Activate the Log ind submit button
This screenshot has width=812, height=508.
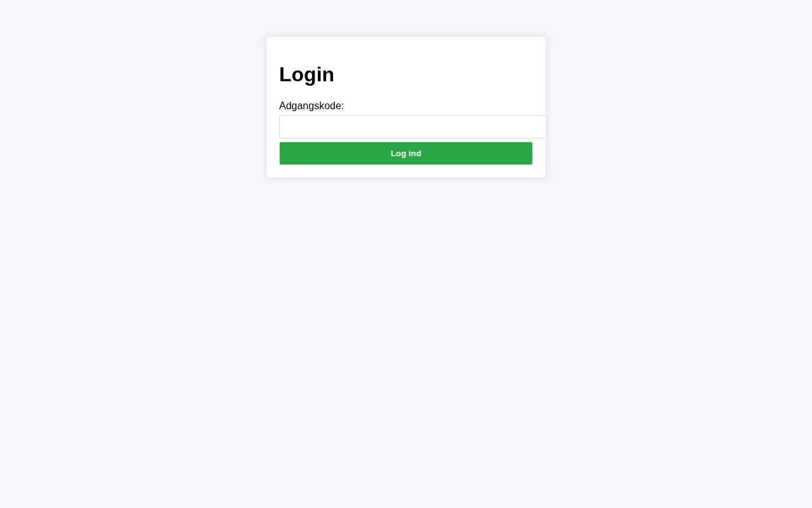pos(406,153)
